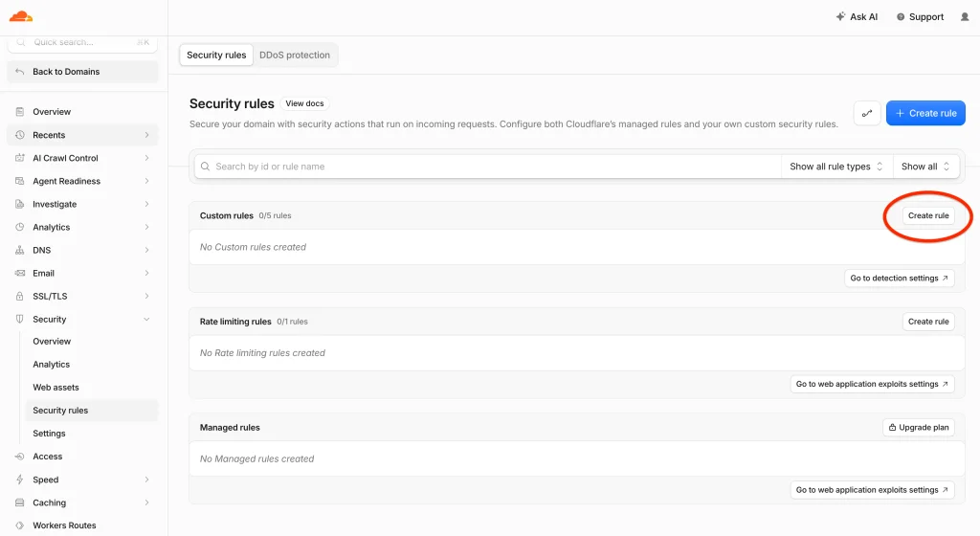This screenshot has width=980, height=536.
Task: Open View docs link
Action: pos(304,103)
